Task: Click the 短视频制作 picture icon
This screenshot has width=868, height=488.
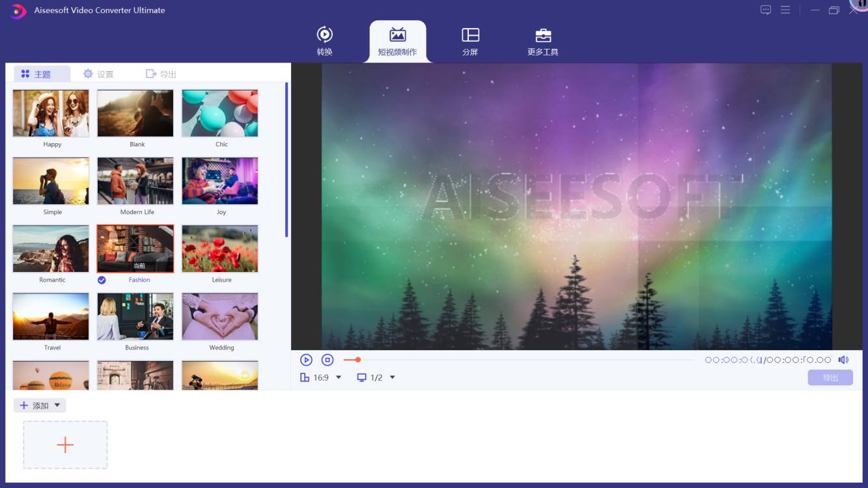Action: [398, 34]
